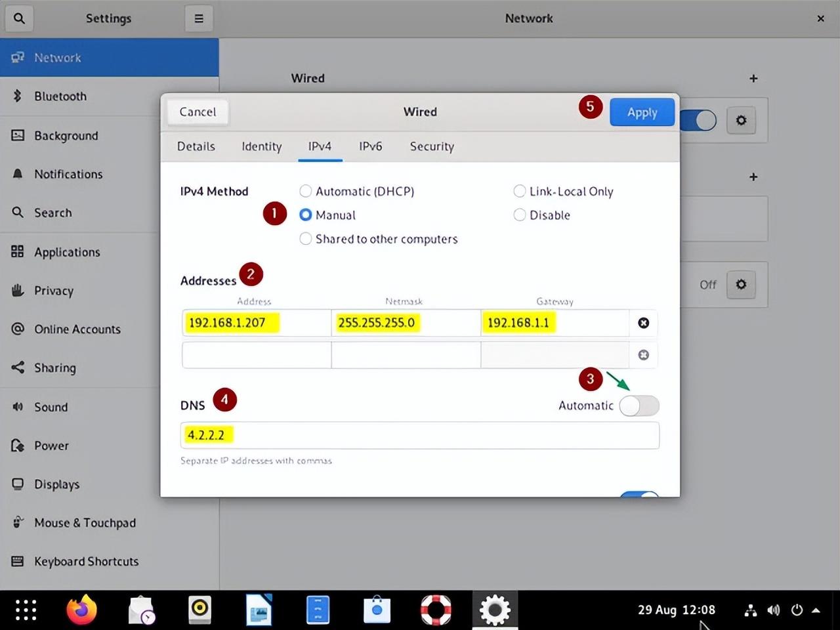
Task: Click the power tray icon
Action: [x=797, y=610]
